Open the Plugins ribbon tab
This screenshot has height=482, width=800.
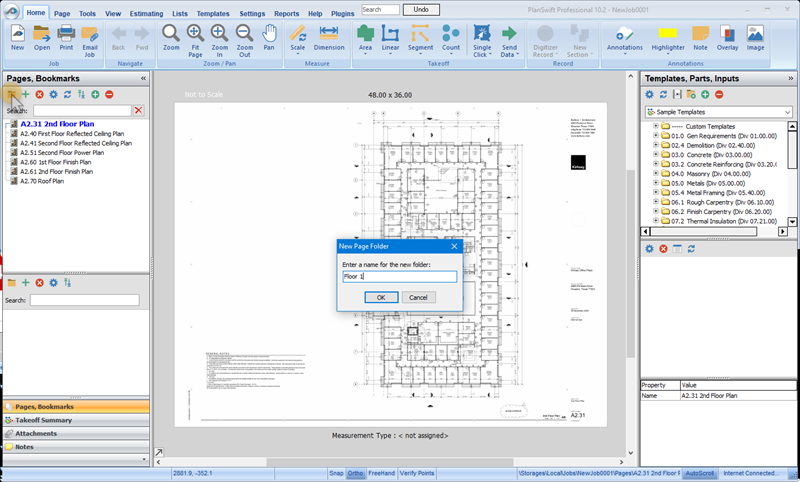pyautogui.click(x=342, y=14)
